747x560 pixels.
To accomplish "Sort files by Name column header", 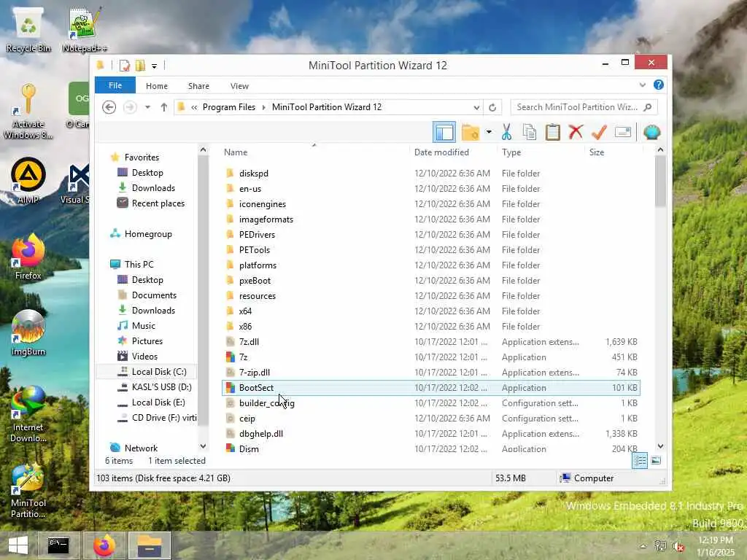I will tap(236, 152).
